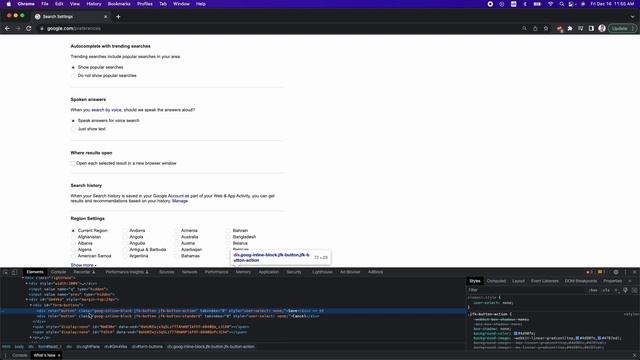Viewport: 640px width, 360px height.
Task: Click div#form-buttons in the breadcrumb bar
Action: click(147, 347)
